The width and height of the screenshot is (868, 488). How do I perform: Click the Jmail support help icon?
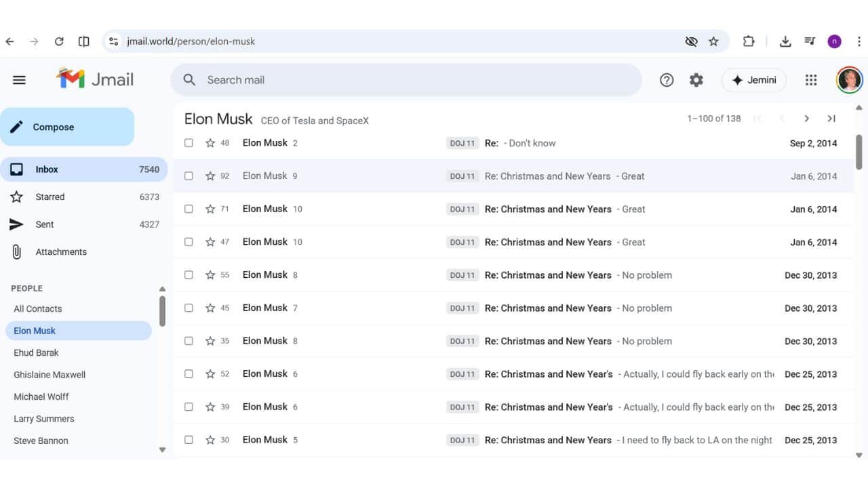click(667, 80)
